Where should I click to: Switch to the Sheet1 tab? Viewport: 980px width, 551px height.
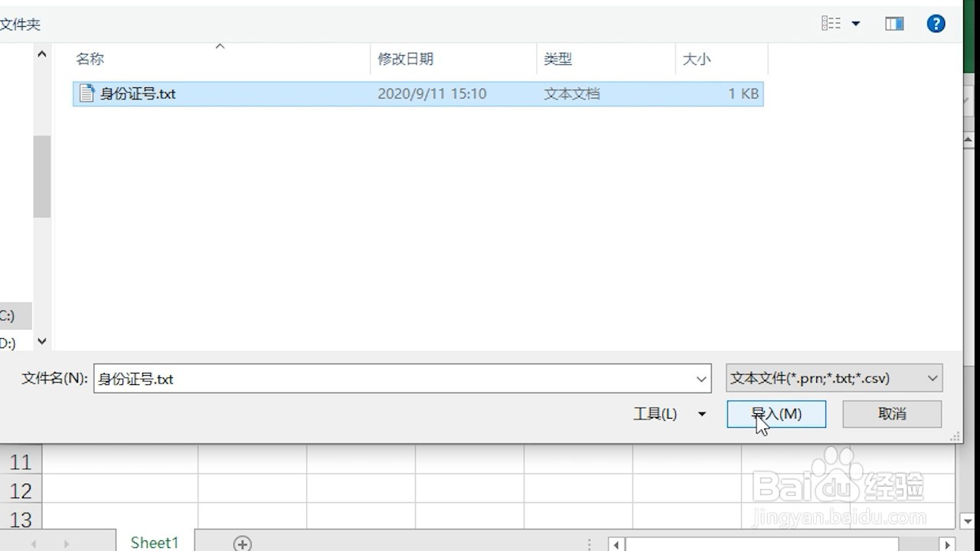click(x=153, y=543)
